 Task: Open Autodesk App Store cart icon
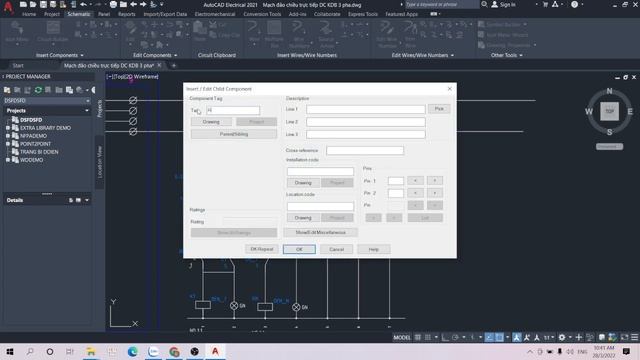click(x=545, y=4)
